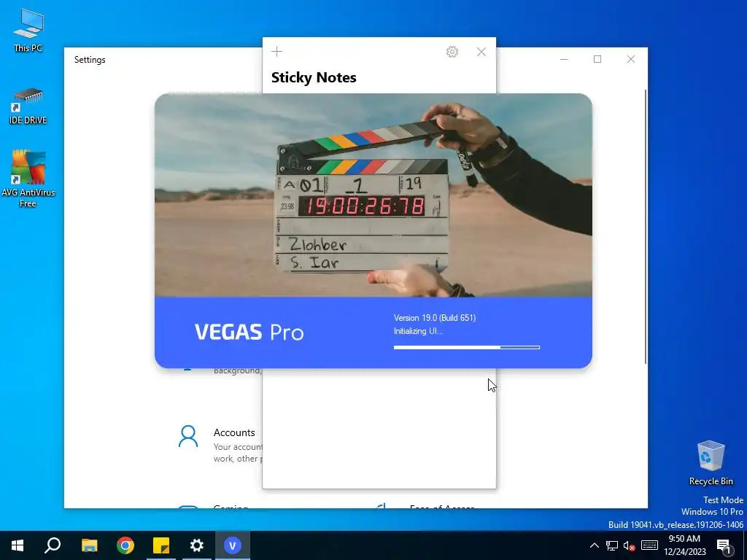
Task: Switch to Sticky Notes taskbar icon
Action: click(x=161, y=545)
